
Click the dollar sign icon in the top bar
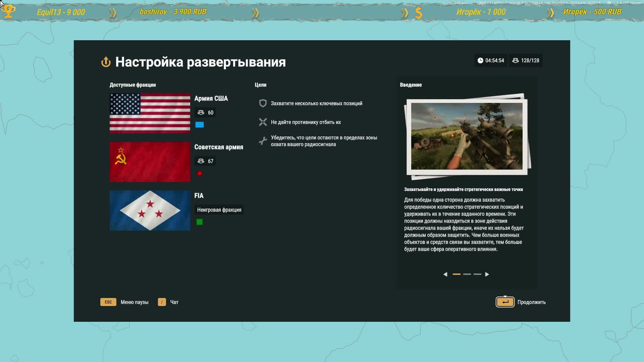419,12
